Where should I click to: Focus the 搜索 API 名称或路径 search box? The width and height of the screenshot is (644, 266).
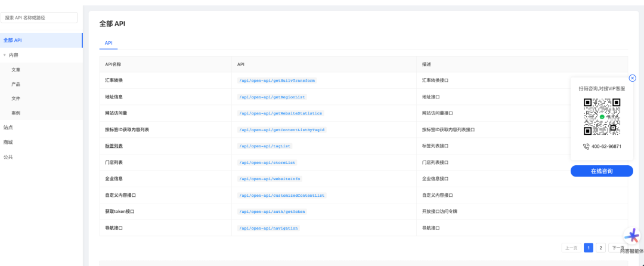click(39, 18)
